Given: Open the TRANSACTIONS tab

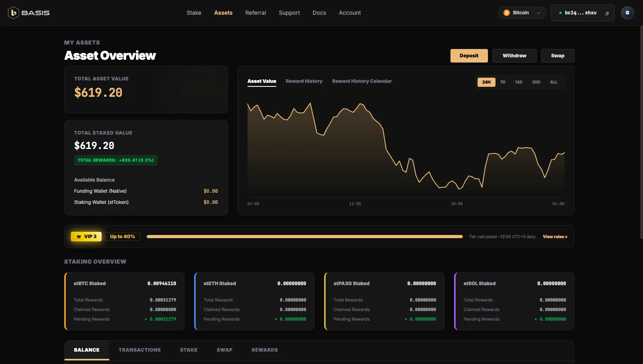Looking at the screenshot, I should tap(140, 350).
